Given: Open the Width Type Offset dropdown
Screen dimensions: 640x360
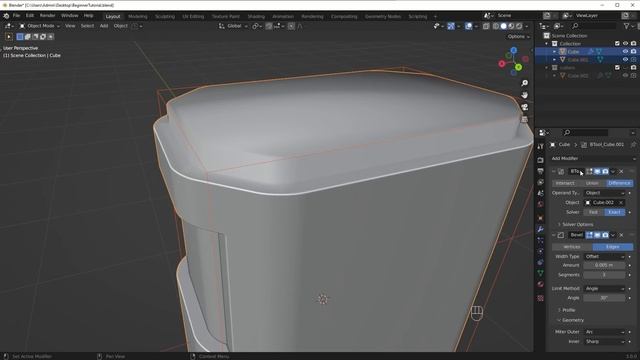Looking at the screenshot, I should point(604,256).
